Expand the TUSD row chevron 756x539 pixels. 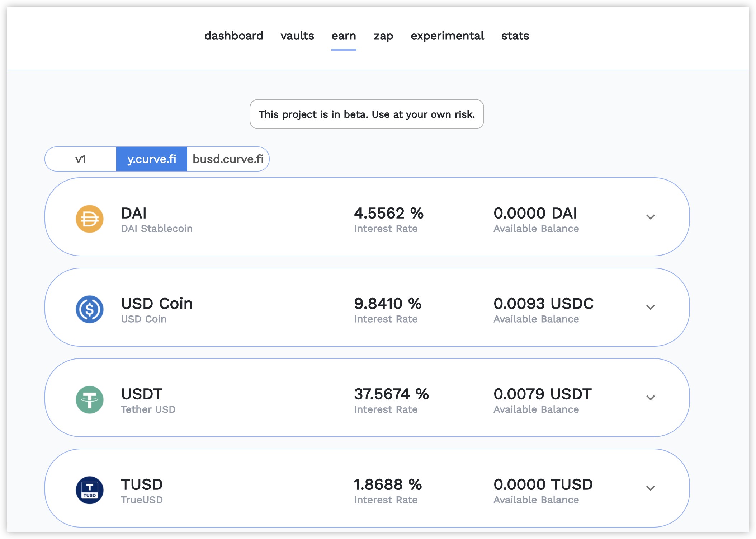click(x=651, y=488)
